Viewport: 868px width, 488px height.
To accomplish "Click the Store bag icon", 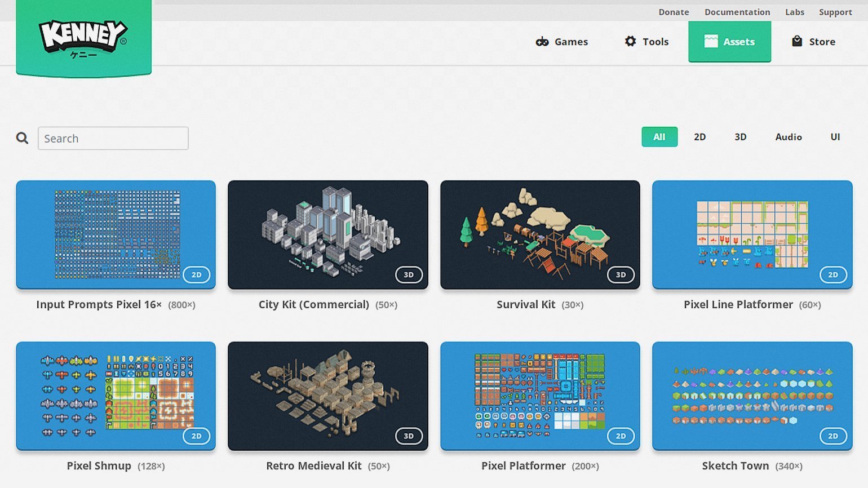I will click(797, 41).
